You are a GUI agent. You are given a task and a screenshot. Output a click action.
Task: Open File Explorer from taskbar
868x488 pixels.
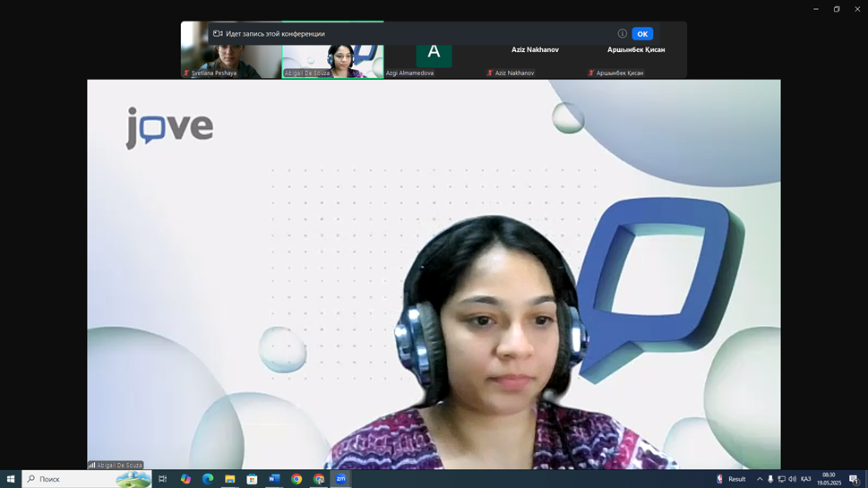point(229,479)
